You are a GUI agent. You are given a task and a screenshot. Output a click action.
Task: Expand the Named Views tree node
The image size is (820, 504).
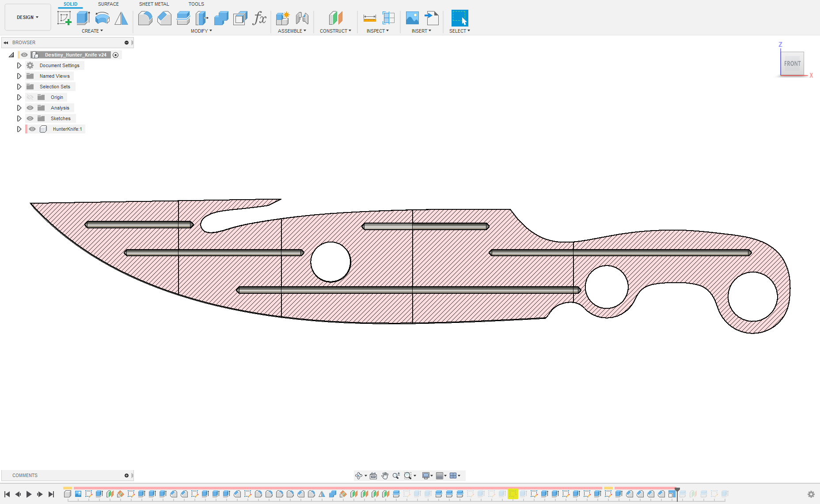point(19,76)
